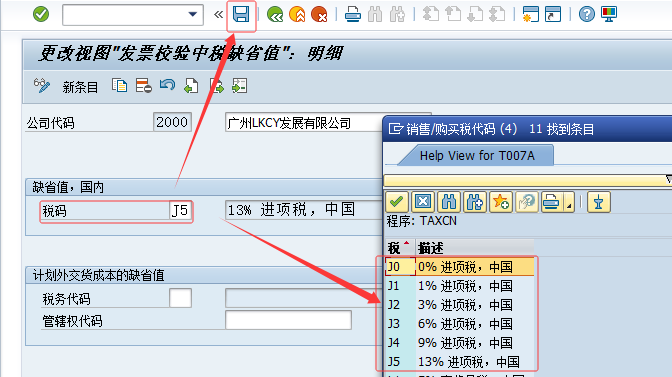
Task: Add to personal value list star icon
Action: [501, 202]
